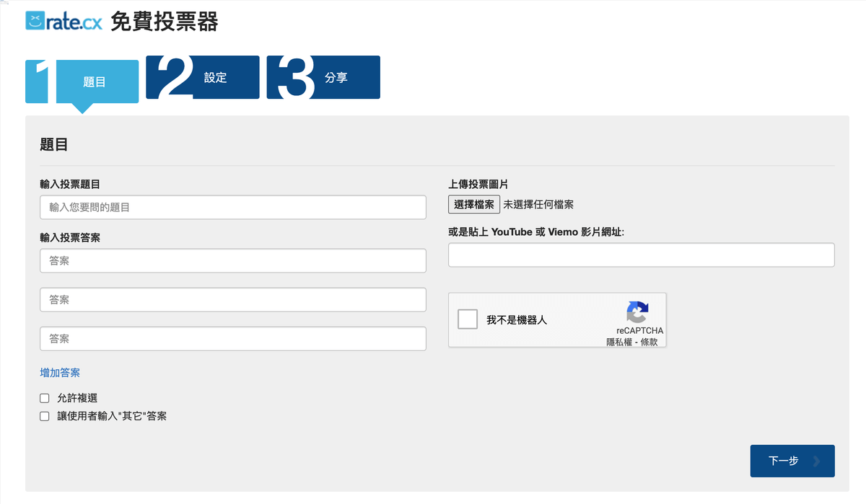The height and width of the screenshot is (504, 866).
Task: Toggle 讓使用者輸入"其它"答案 checkbox
Action: point(45,416)
